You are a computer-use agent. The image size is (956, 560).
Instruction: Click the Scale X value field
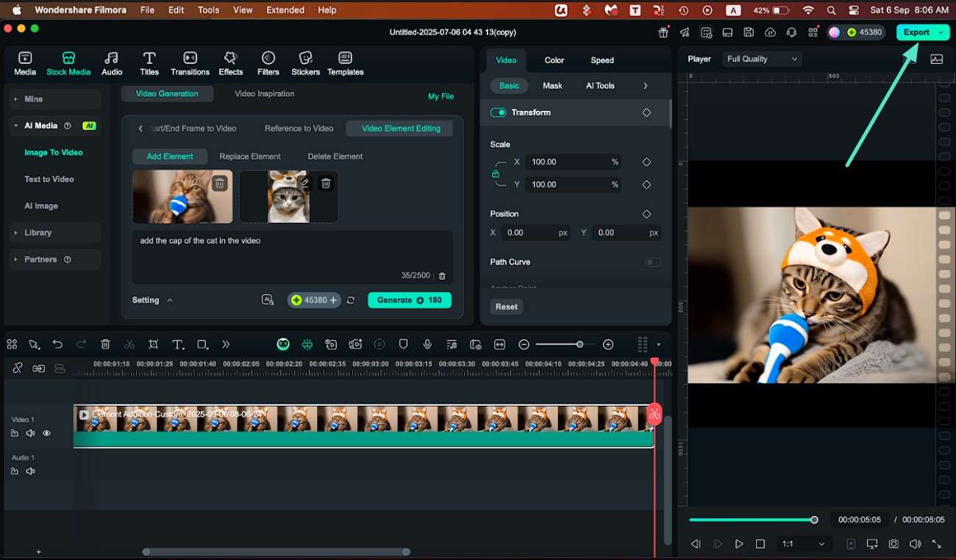(573, 162)
